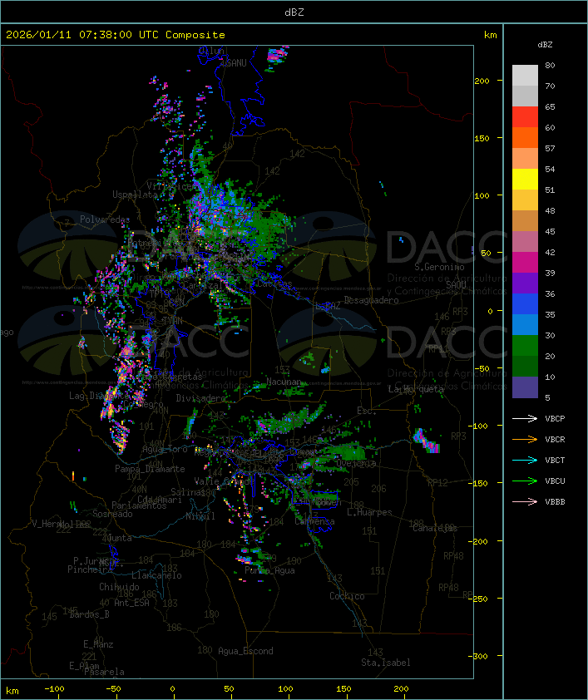Image resolution: width=588 pixels, height=700 pixels.
Task: Click the VBCP legend label
Action: coord(555,419)
